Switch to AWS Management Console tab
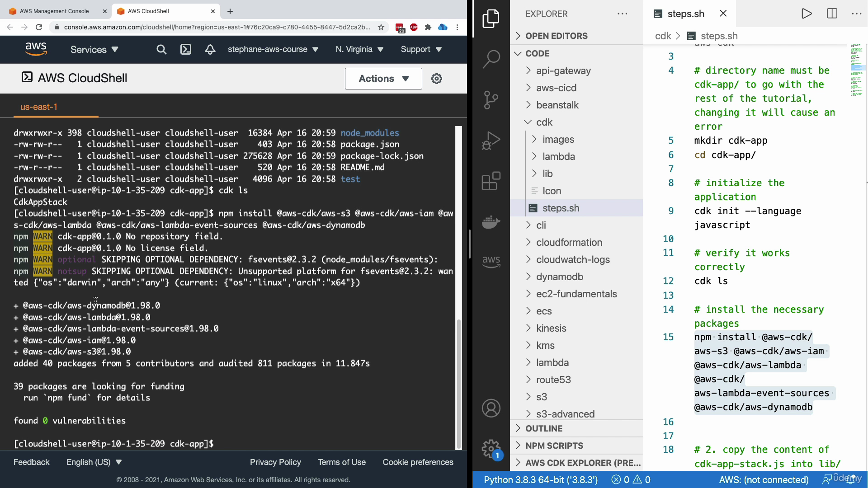868x488 pixels. click(x=54, y=11)
